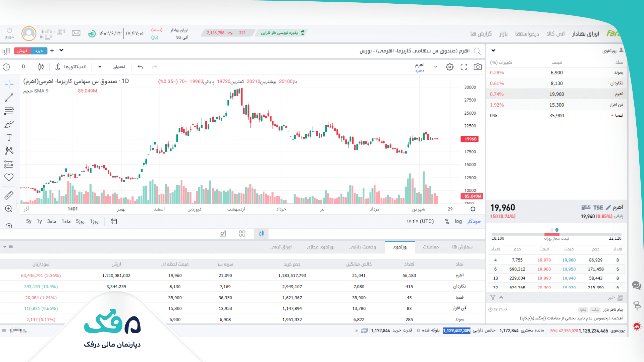Toggle log scale on the chart
Screen dimensions: 644x362
pyautogui.click(x=458, y=221)
